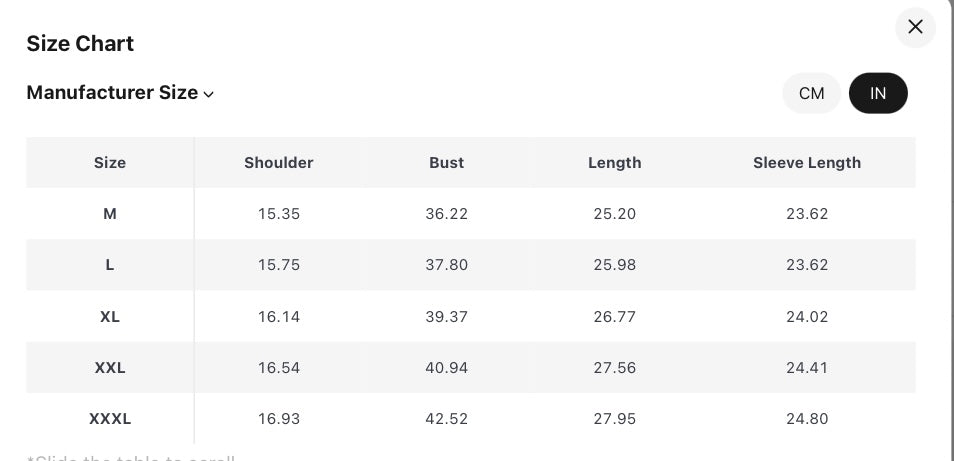Click the Size column header
The width and height of the screenshot is (954, 461).
[110, 162]
